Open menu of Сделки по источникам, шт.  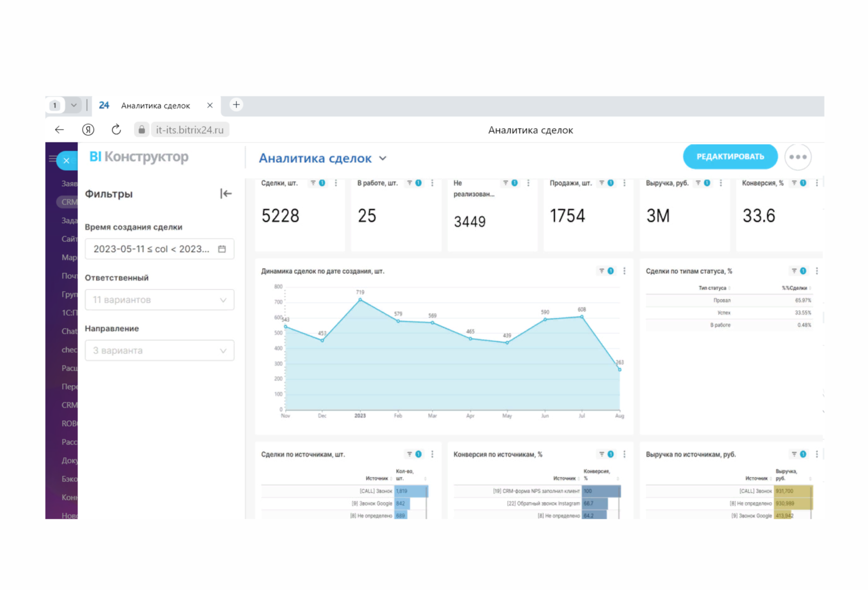(x=432, y=454)
